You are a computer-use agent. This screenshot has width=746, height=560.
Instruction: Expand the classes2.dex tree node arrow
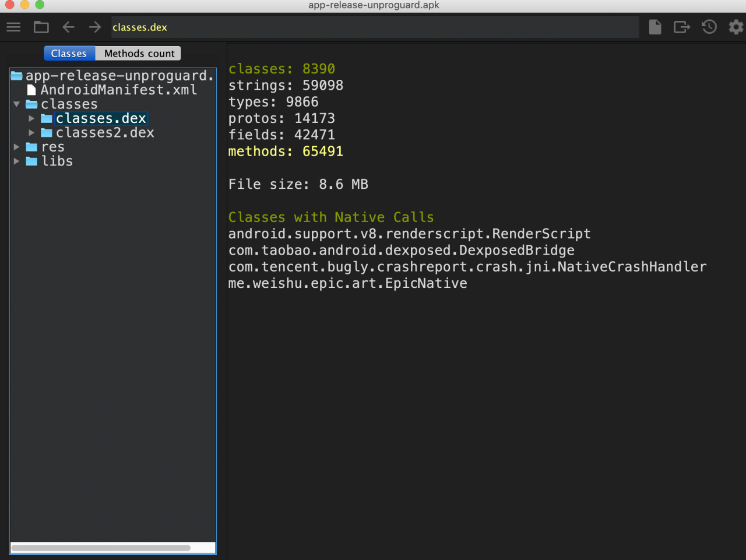[x=31, y=133]
